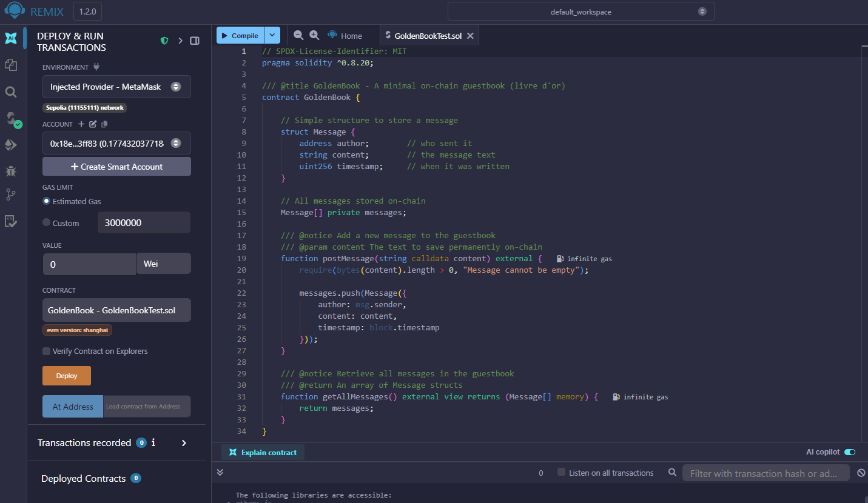
Task: Expand the Transactions recorded section
Action: [184, 443]
